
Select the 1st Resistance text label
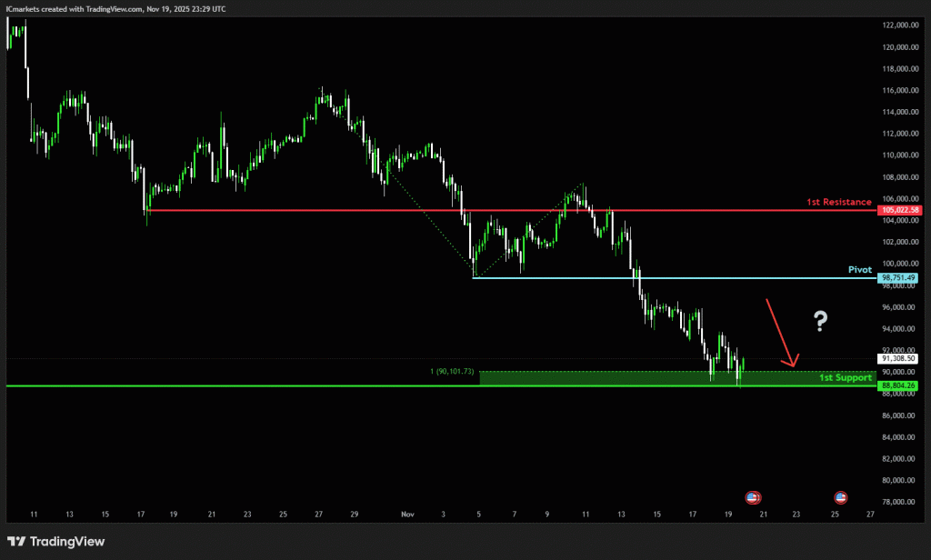[x=838, y=202]
